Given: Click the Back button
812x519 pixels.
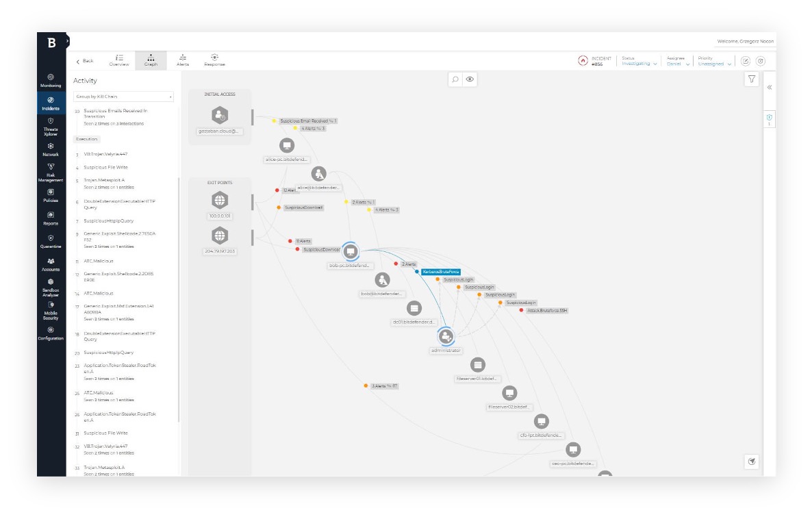Looking at the screenshot, I should [84, 61].
